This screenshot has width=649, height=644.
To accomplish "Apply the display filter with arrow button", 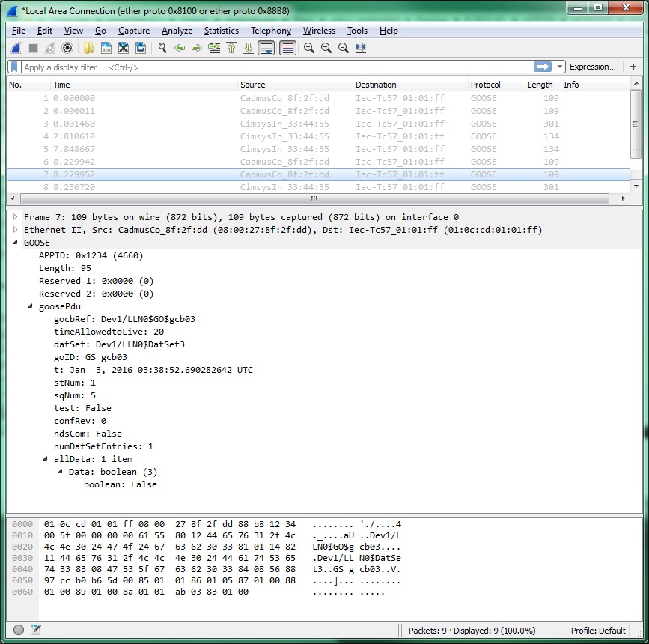I will [543, 67].
